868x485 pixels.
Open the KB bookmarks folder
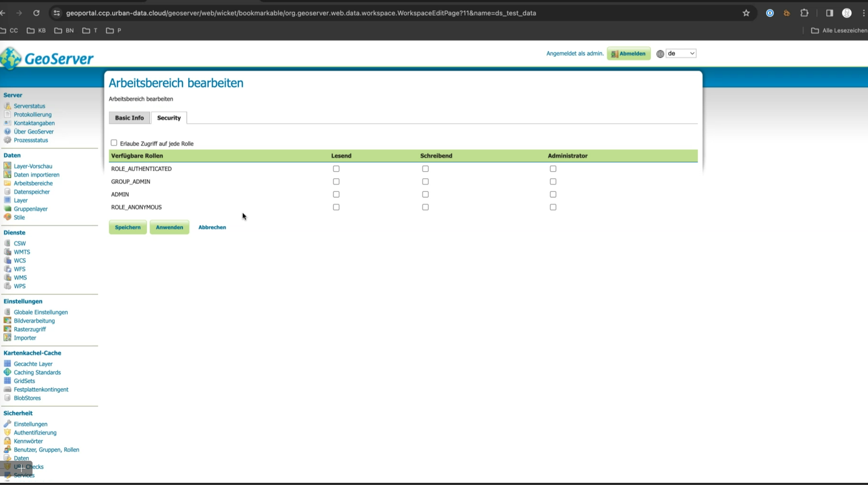[x=36, y=30]
